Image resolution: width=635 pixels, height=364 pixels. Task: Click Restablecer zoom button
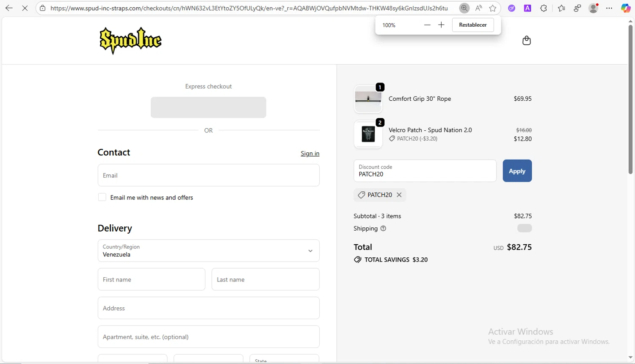pos(473,25)
